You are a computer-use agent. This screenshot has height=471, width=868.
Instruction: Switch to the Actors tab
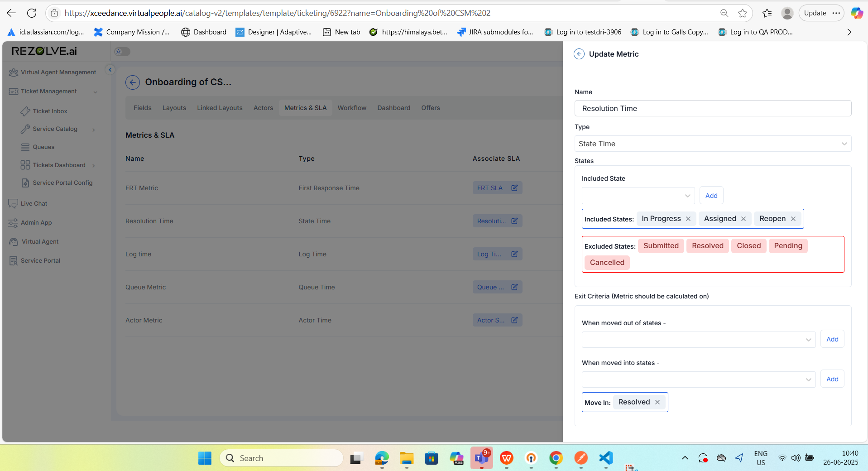click(263, 108)
